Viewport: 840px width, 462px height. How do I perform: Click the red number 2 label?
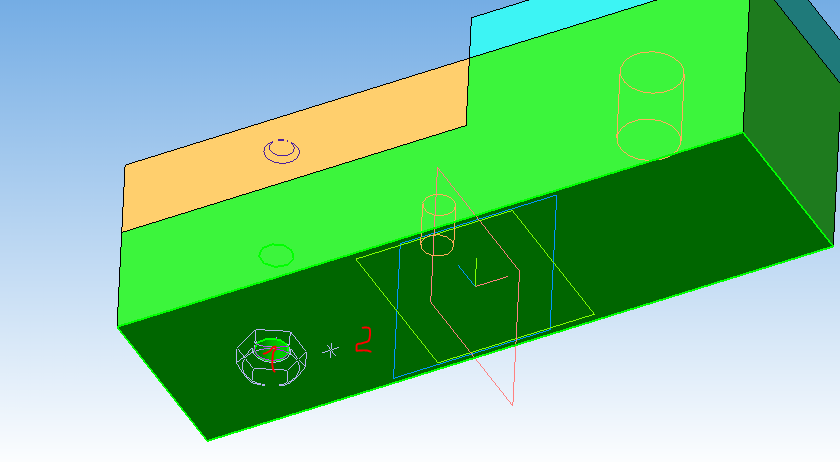(363, 340)
